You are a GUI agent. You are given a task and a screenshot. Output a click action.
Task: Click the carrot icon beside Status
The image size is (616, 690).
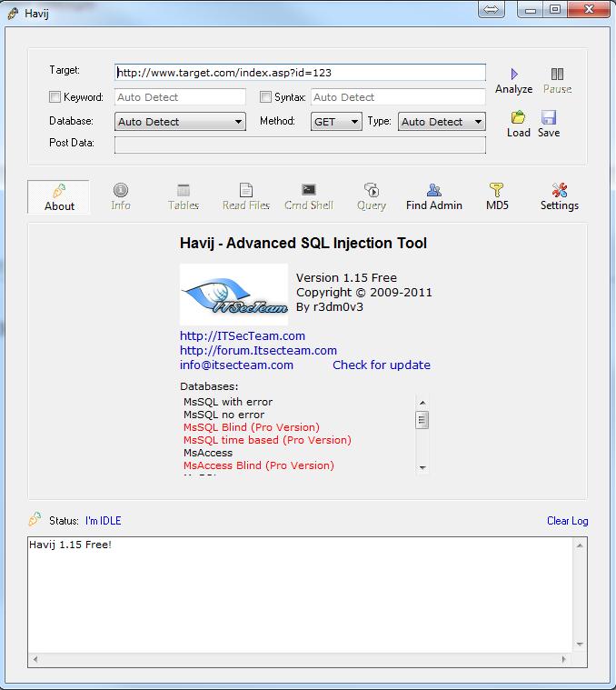click(35, 519)
